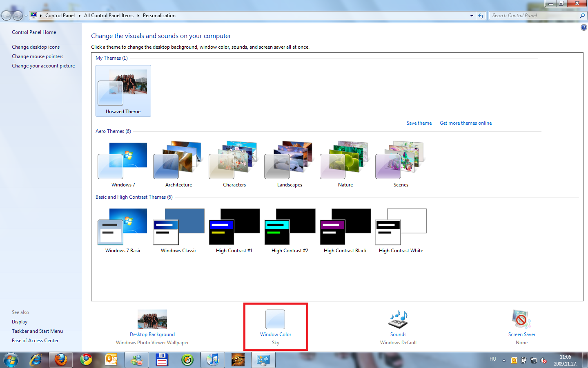
Task: Expand the arrow after Control Panel breadcrumb
Action: [x=79, y=16]
